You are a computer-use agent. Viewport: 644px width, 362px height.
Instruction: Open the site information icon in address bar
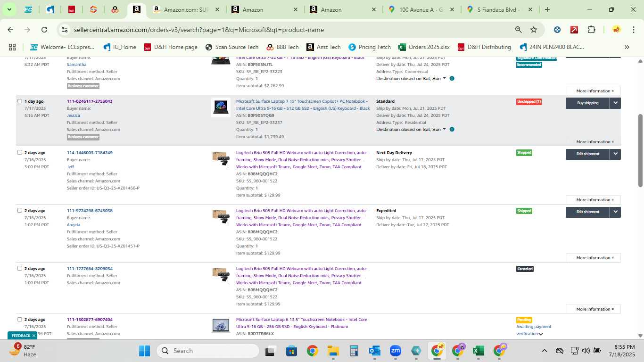pos(65,30)
